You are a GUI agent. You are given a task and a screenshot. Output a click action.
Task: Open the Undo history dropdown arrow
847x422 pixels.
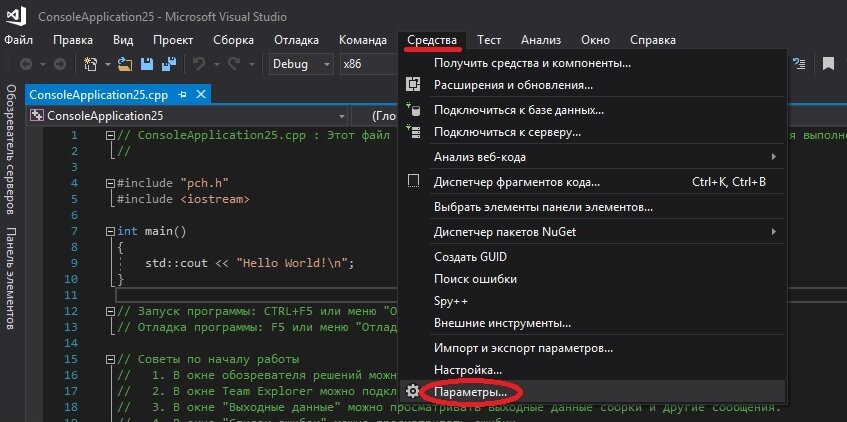[x=217, y=64]
